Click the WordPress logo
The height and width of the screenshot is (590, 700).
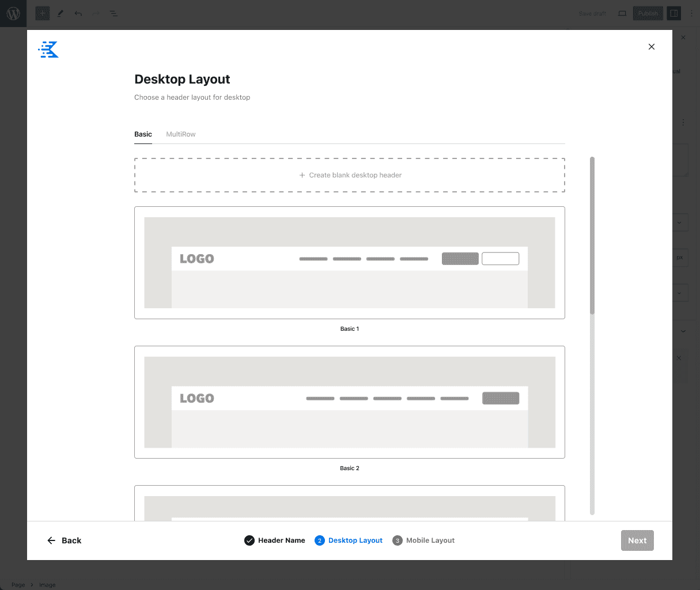pyautogui.click(x=13, y=13)
